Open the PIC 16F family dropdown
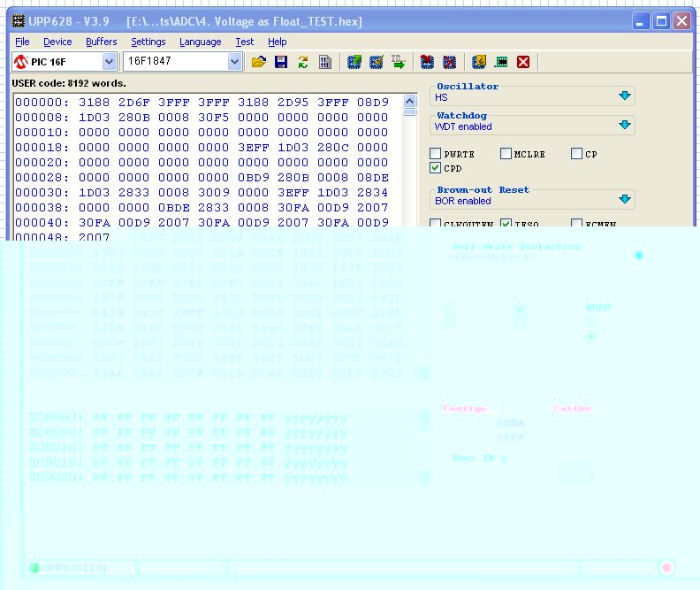 (x=109, y=62)
